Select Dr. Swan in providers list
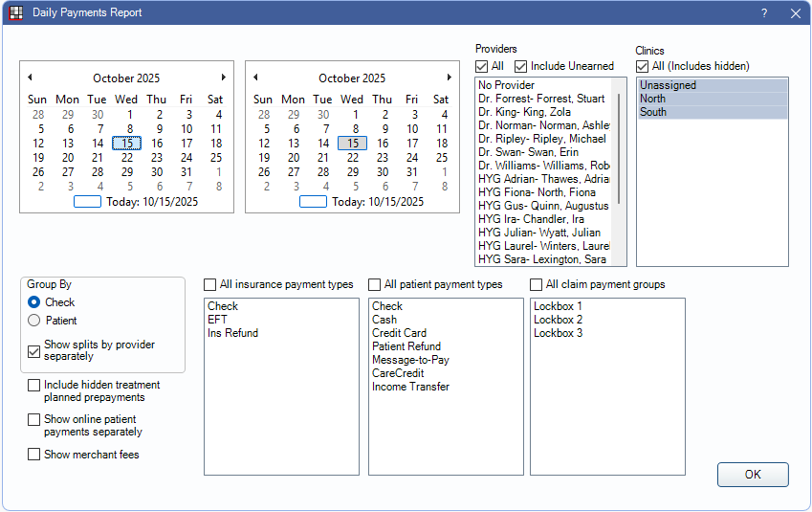The width and height of the screenshot is (812, 512). [x=528, y=152]
